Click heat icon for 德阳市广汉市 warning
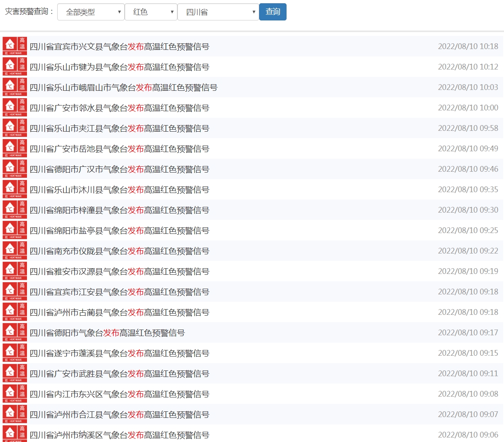This screenshot has width=504, height=442. pyautogui.click(x=15, y=169)
